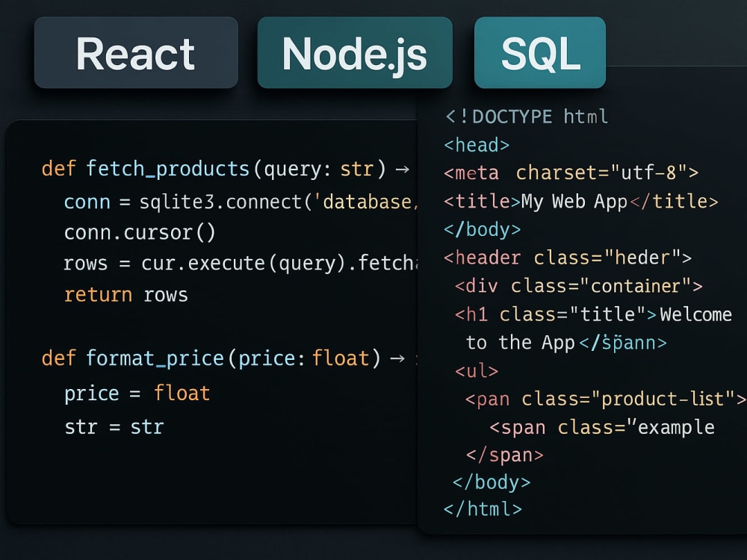
Task: Click the 'conn.cursor()' line
Action: pos(140,233)
